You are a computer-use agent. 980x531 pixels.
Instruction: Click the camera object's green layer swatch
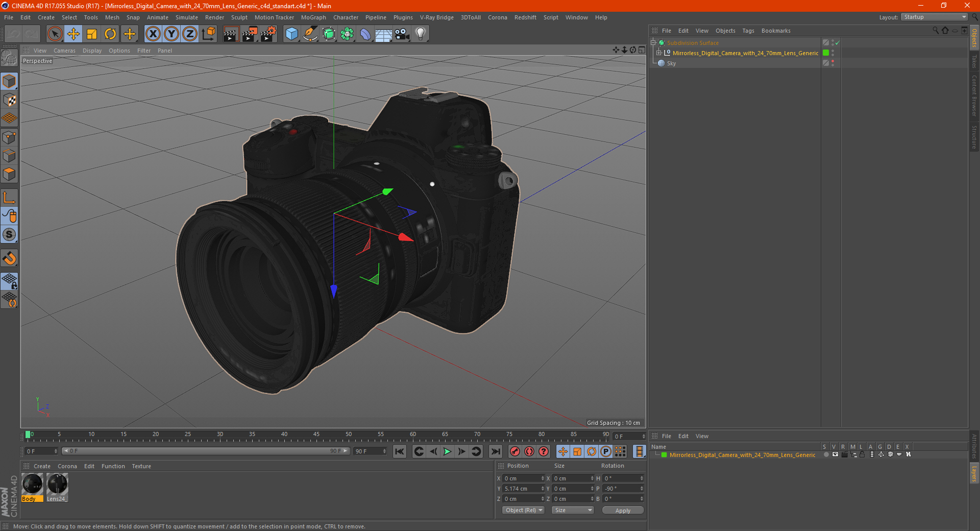tap(826, 53)
